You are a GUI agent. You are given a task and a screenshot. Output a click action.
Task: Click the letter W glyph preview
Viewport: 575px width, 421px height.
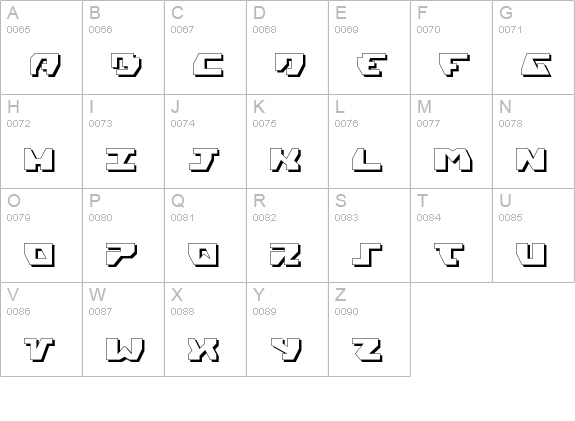125,350
